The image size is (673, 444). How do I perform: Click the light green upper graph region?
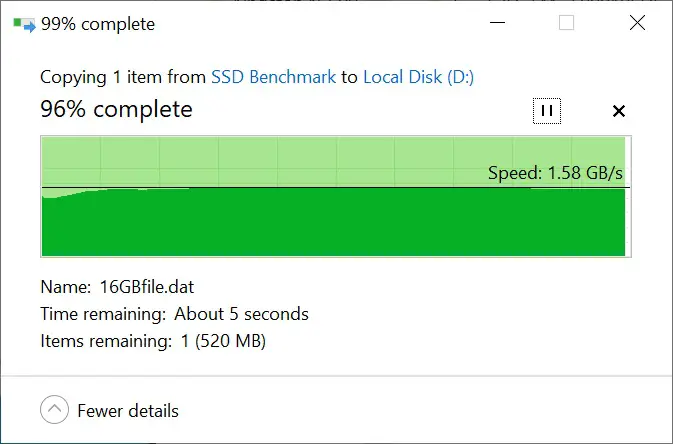[x=258, y=161]
